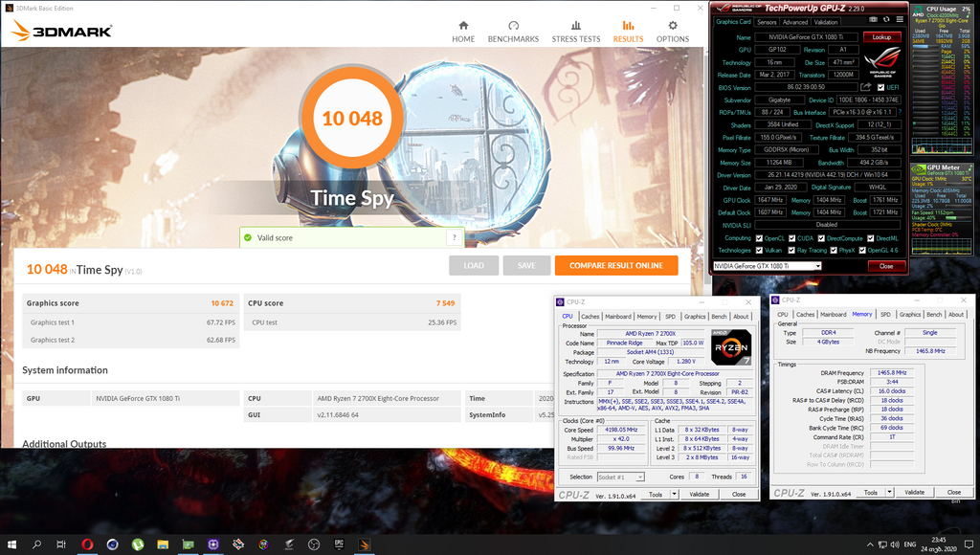Click the 3DMark taskbar icon

(x=365, y=544)
